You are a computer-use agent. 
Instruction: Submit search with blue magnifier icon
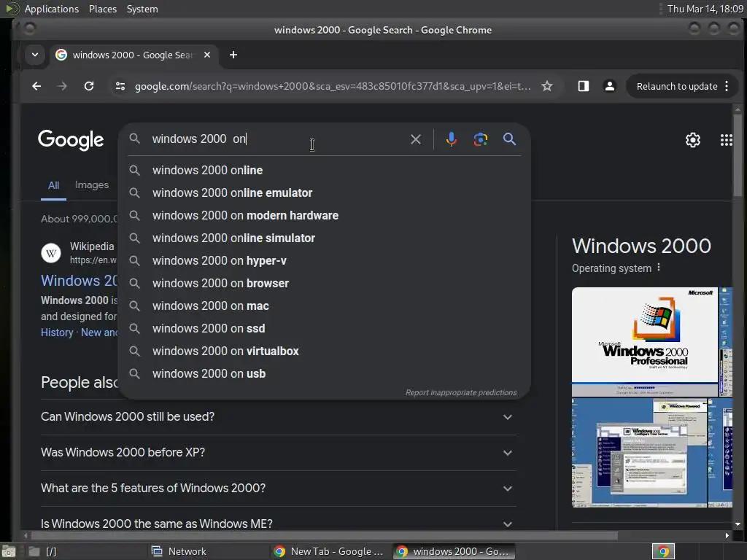pyautogui.click(x=509, y=139)
